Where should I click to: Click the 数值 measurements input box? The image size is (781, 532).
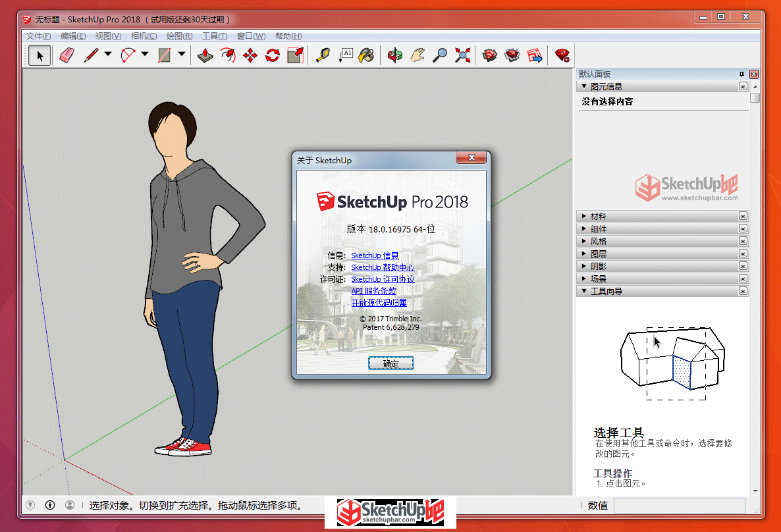tap(680, 506)
